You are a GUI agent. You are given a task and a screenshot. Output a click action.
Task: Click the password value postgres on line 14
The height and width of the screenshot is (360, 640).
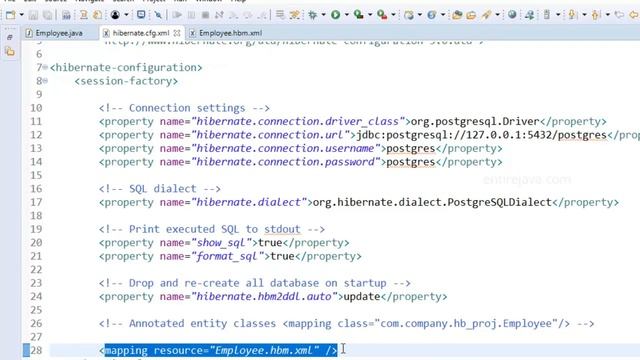[411, 162]
